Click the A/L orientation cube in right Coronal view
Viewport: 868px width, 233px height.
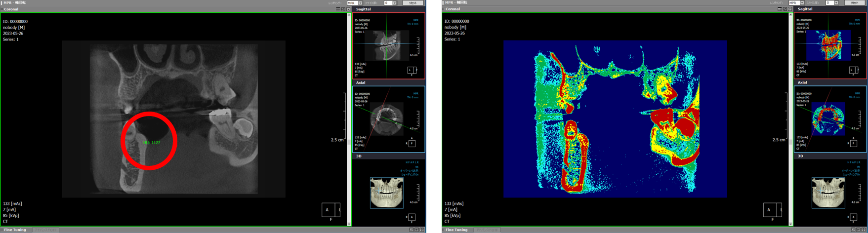(772, 210)
